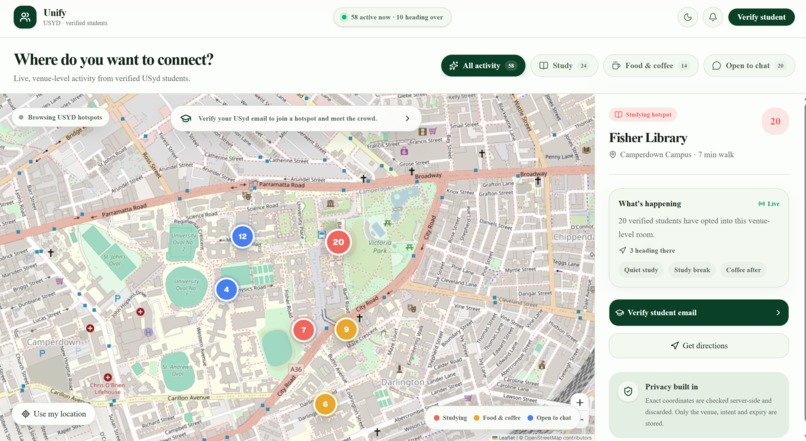Click chevron on Verify student email button
806x441 pixels.
[778, 313]
